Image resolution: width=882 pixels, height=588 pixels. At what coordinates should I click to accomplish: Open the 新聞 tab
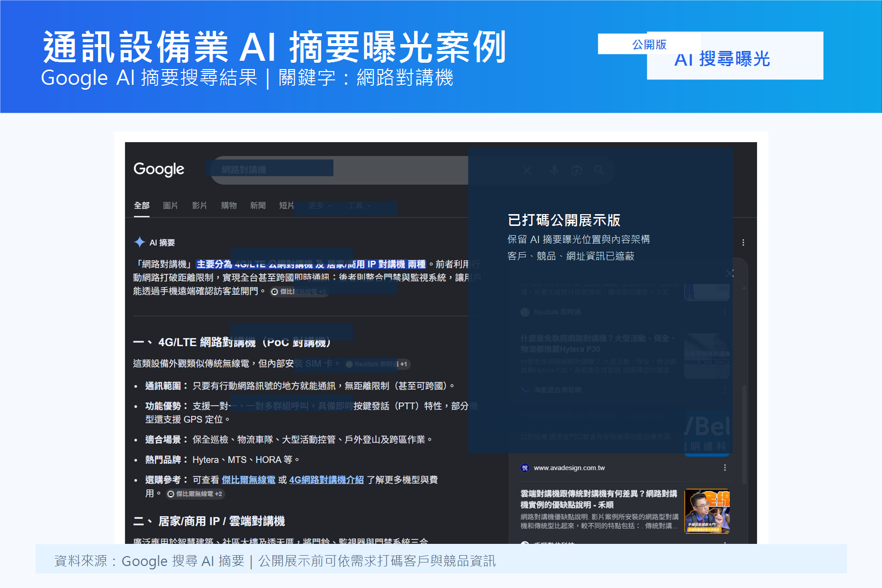pos(258,205)
